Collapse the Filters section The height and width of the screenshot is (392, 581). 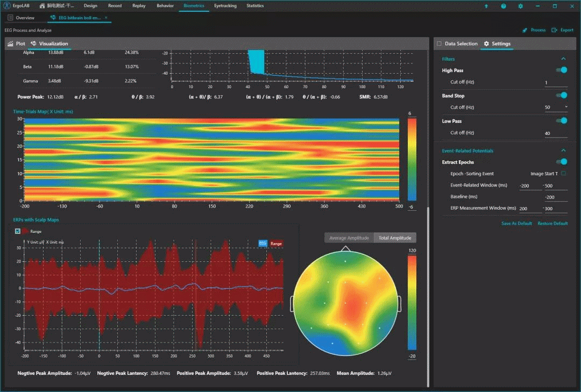coord(563,59)
